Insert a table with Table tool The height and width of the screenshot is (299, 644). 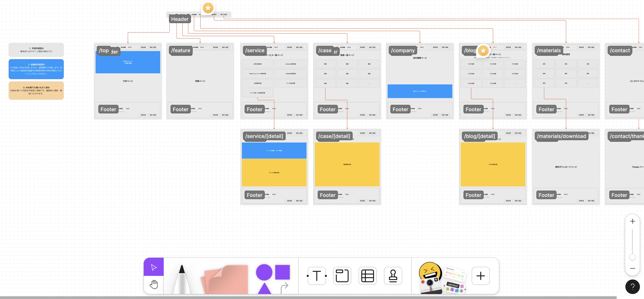click(367, 276)
